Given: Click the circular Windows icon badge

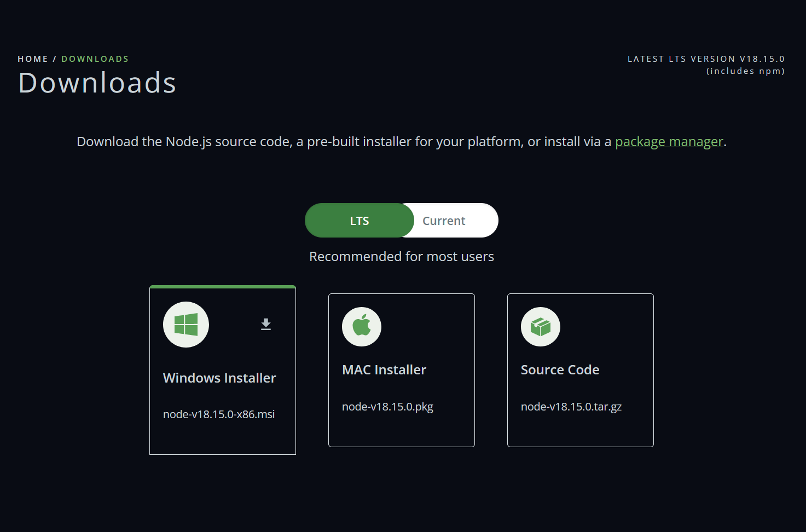Looking at the screenshot, I should [x=185, y=324].
